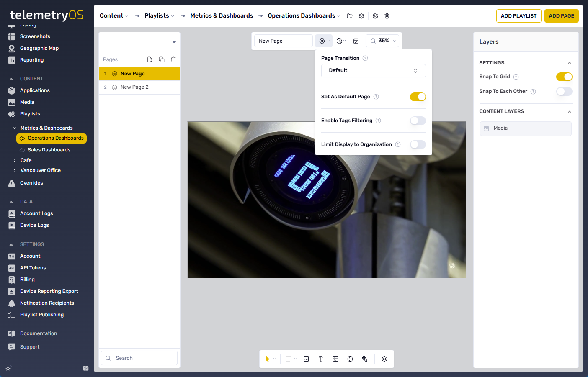Duplicate page using the copy icon in Pages
The image size is (588, 377).
[162, 59]
